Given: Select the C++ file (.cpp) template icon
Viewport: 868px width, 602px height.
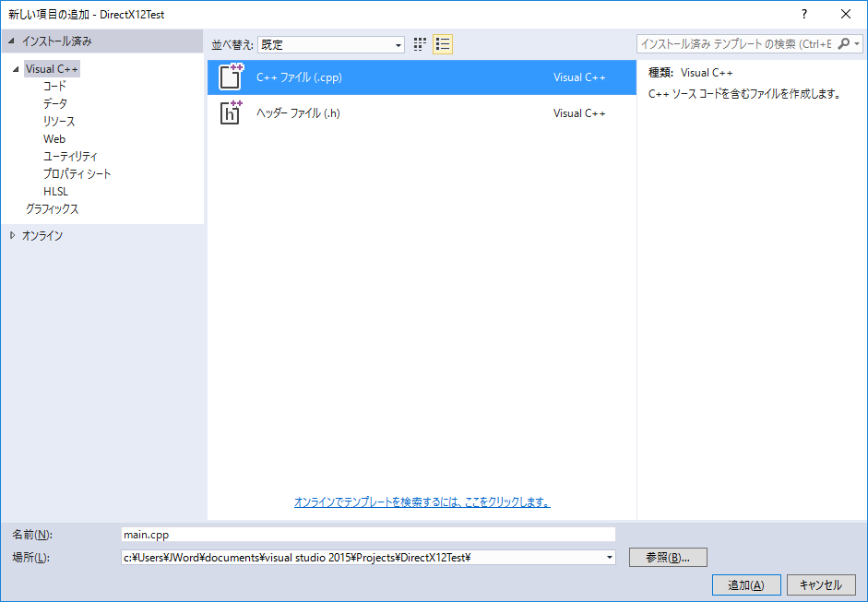Looking at the screenshot, I should pyautogui.click(x=231, y=77).
